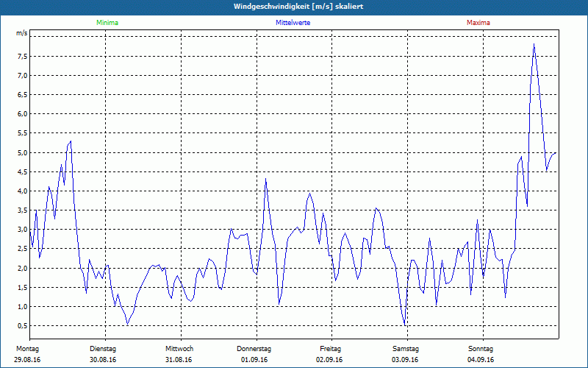The image size is (588, 368).
Task: Click the 31.08.16 date label
Action: point(179,360)
